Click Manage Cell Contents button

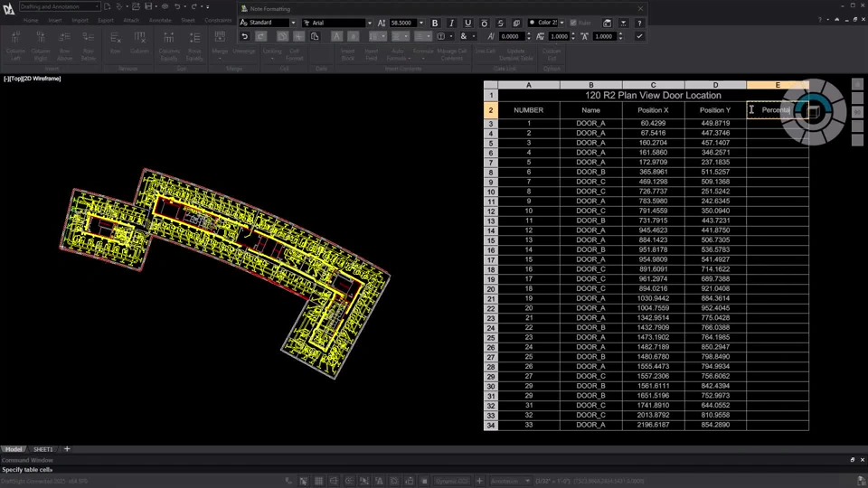(452, 53)
